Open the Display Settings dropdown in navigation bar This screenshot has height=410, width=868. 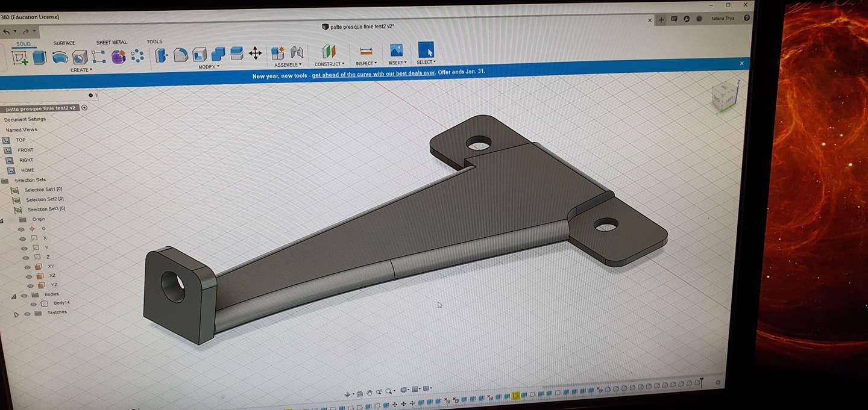[405, 390]
